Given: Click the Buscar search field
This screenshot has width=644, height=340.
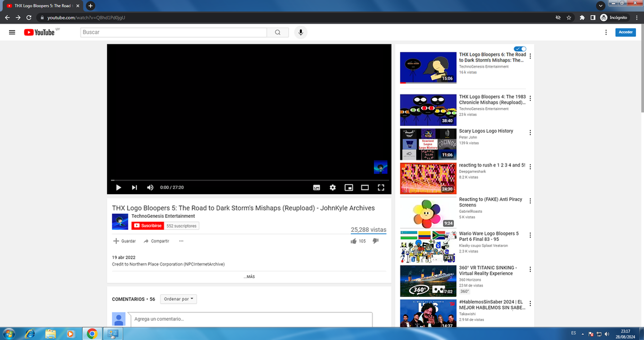Looking at the screenshot, I should pos(174,32).
